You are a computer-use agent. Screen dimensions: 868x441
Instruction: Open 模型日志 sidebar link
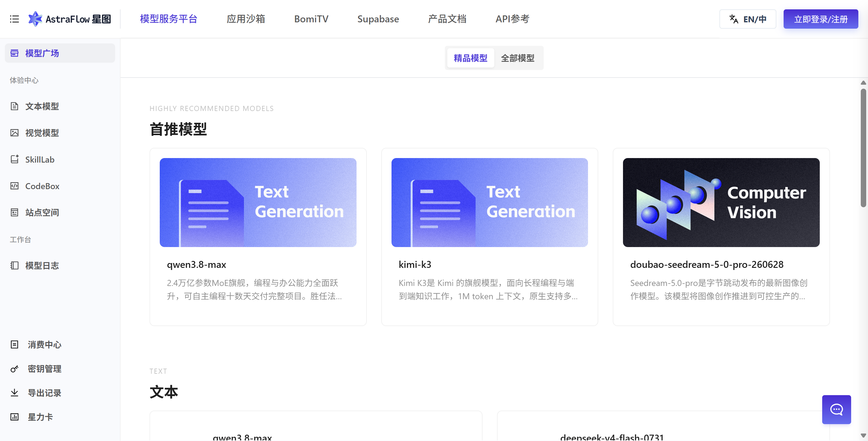[42, 265]
